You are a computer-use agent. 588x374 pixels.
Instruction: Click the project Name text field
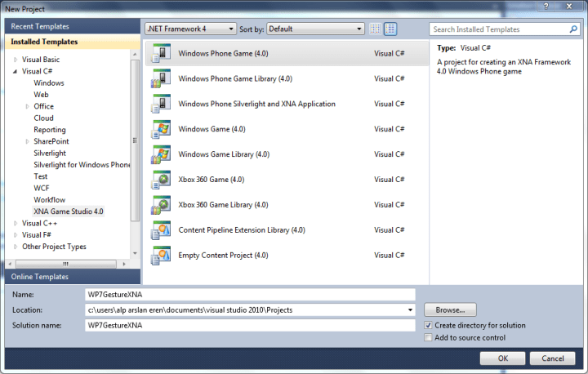pos(249,294)
